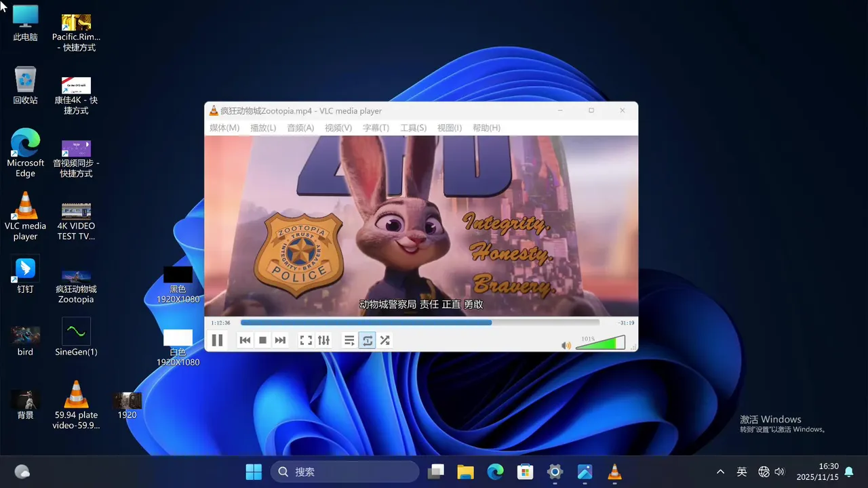Adjust VLC volume slider at 101%
Image resolution: width=868 pixels, height=488 pixels.
point(600,344)
